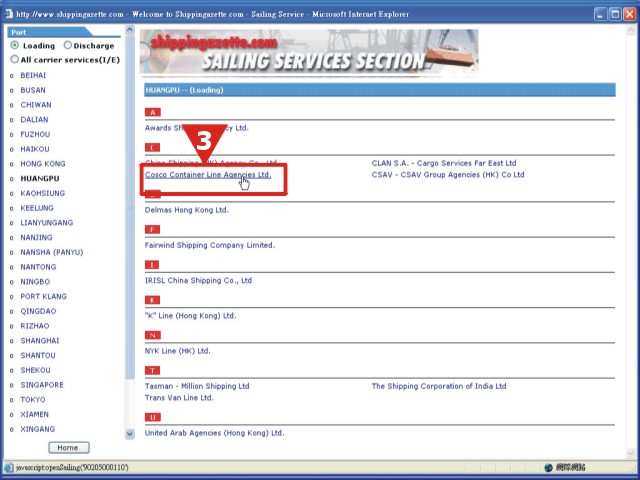Open DALIAN port in sidebar
The image size is (640, 480).
[34, 119]
